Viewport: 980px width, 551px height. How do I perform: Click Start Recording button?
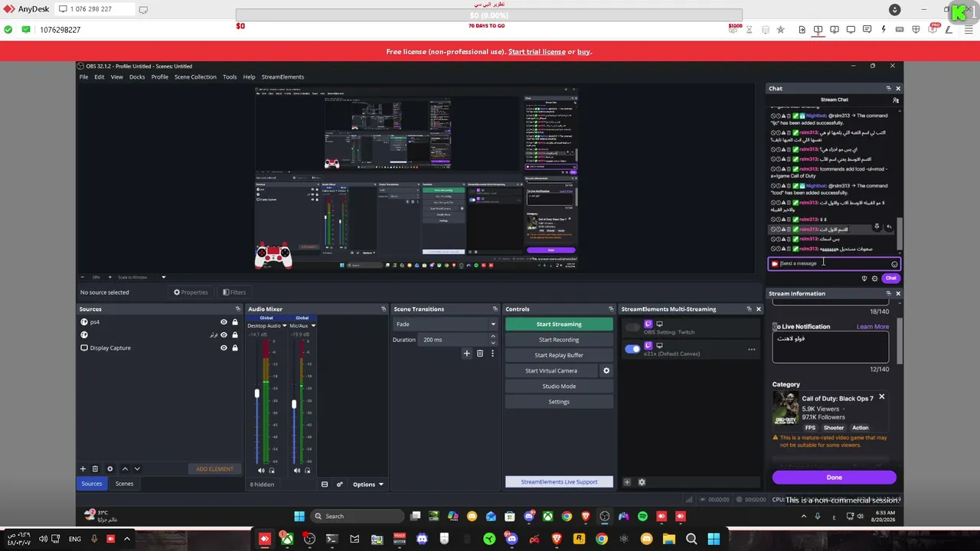[559, 340]
